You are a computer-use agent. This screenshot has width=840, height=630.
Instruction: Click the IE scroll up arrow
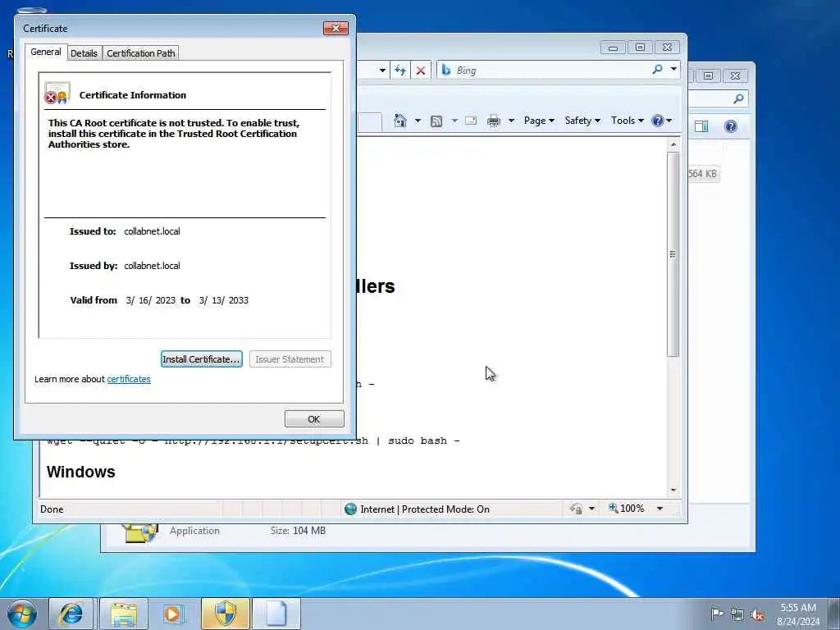click(673, 144)
